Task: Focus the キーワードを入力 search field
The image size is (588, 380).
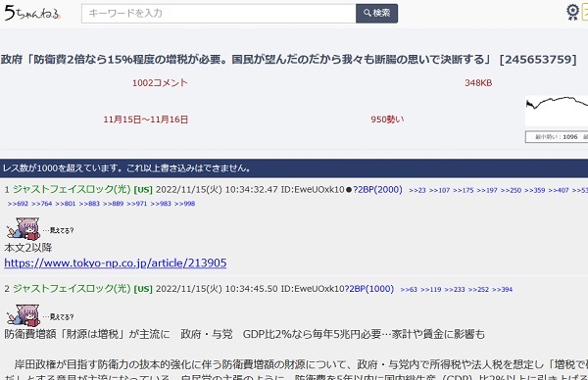Action: tap(219, 14)
